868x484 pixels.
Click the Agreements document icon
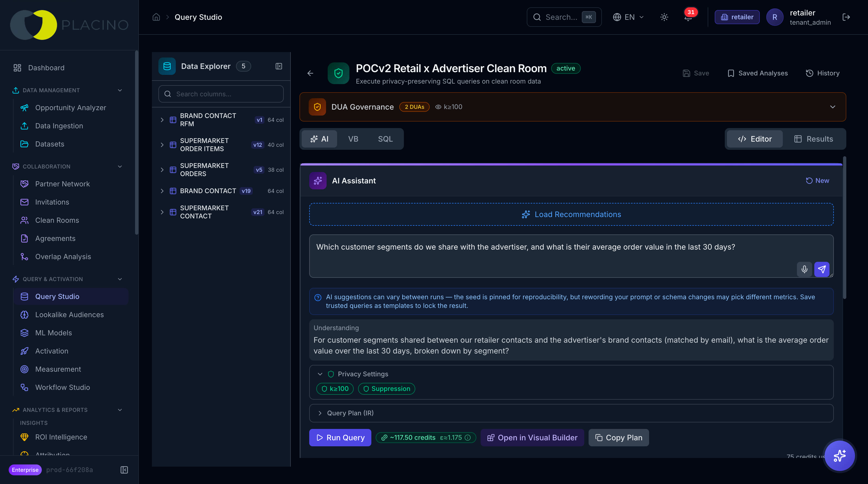(x=24, y=238)
